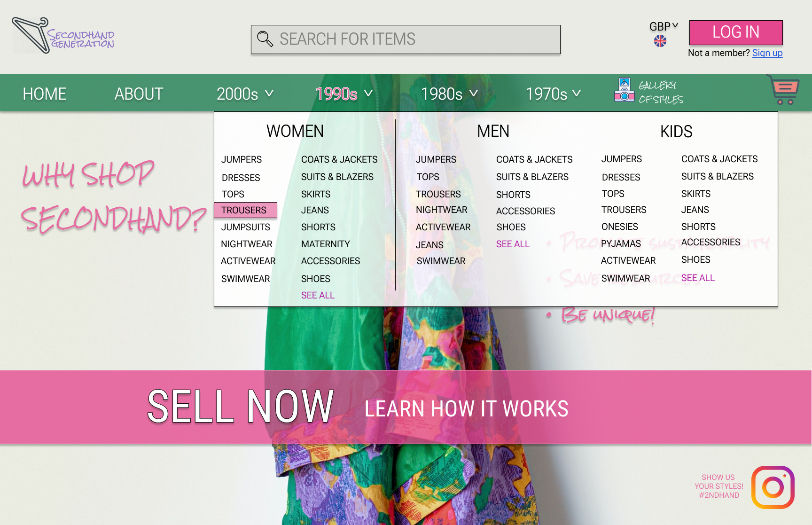The height and width of the screenshot is (525, 812).
Task: Choose Men's Shoes
Action: (x=511, y=227)
